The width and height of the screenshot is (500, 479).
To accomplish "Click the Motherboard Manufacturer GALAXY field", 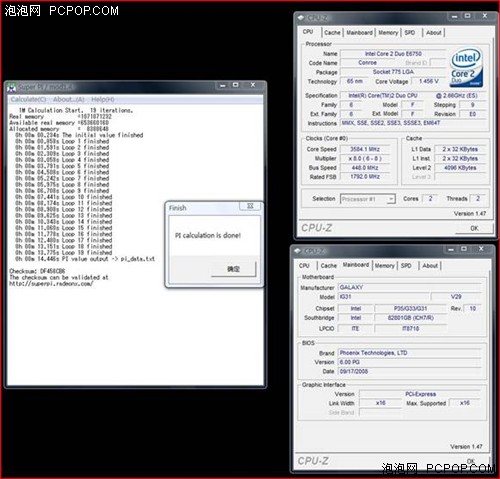I will (410, 287).
